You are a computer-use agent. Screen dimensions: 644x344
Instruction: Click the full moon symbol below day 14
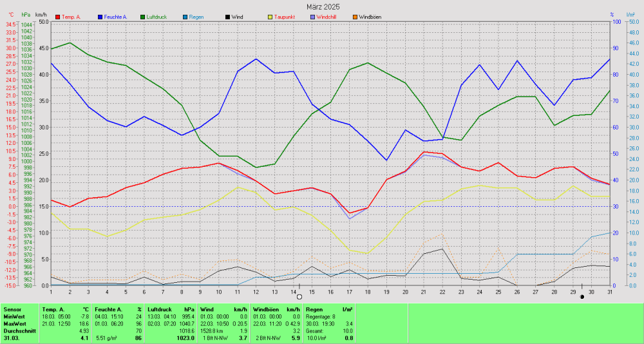click(299, 297)
